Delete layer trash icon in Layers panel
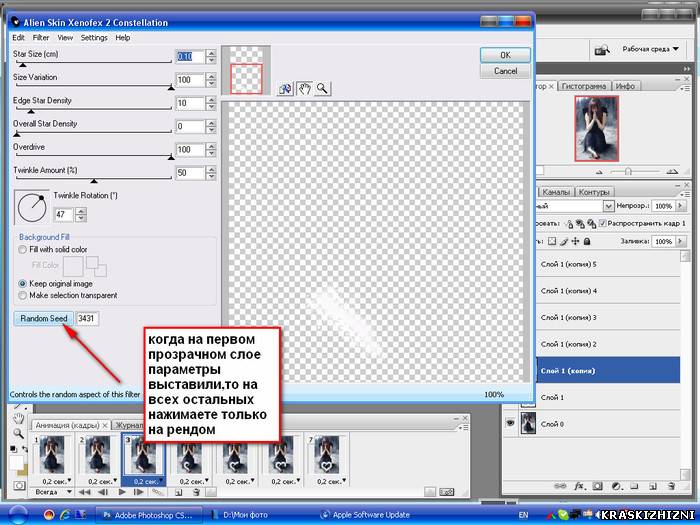Screen dimensions: 700x525 [x=671, y=486]
